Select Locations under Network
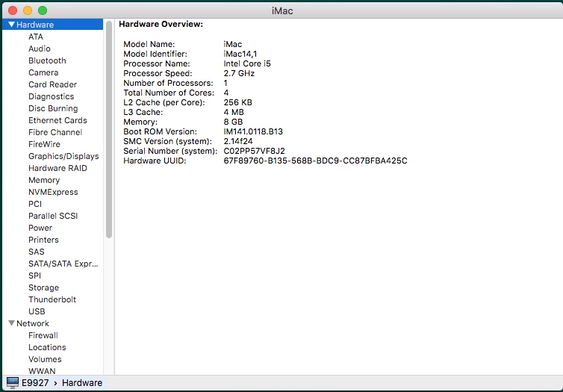 [x=47, y=347]
